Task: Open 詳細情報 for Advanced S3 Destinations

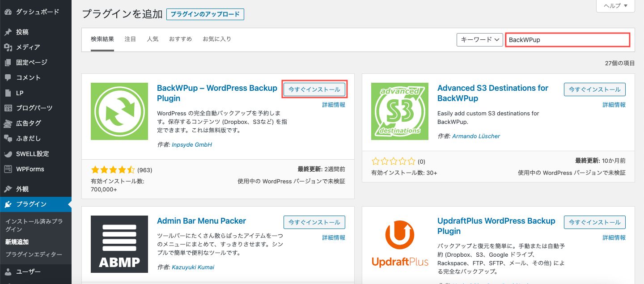Action: coord(614,105)
